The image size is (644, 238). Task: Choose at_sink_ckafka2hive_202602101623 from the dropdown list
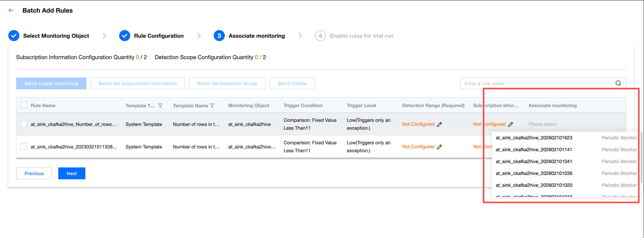(534, 138)
